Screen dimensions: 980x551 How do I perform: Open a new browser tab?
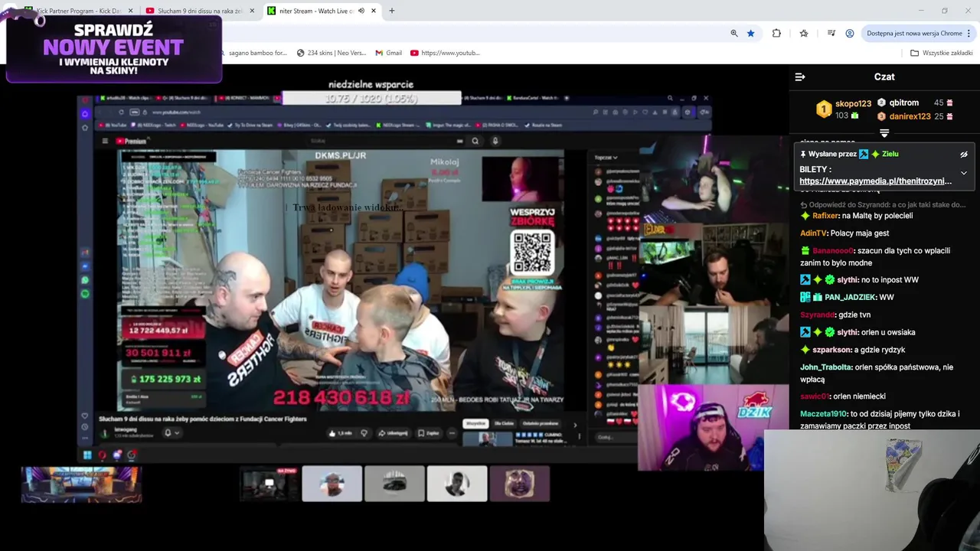point(392,11)
